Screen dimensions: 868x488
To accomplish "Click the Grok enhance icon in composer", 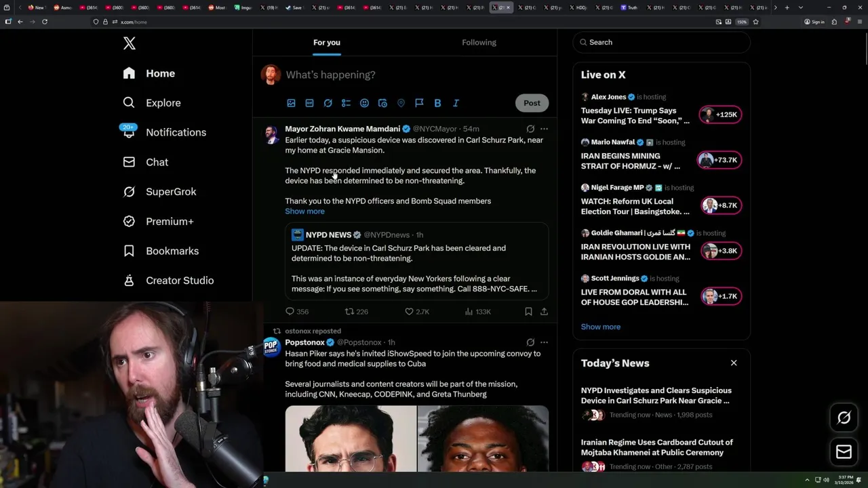I will [328, 103].
